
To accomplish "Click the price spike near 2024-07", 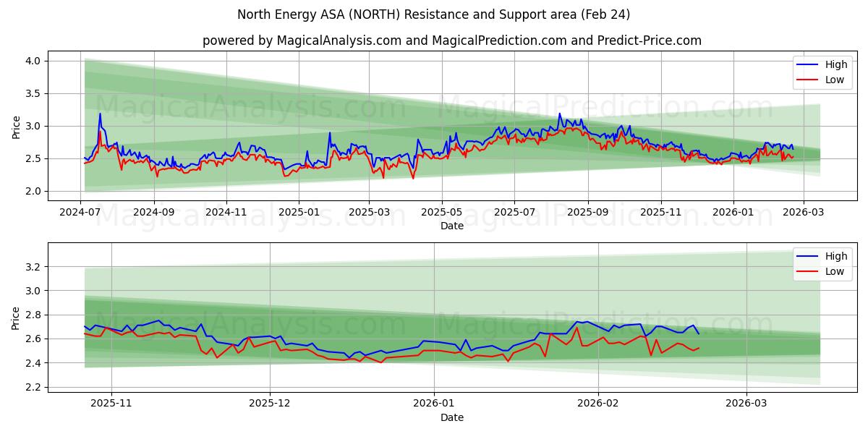I will click(x=100, y=114).
